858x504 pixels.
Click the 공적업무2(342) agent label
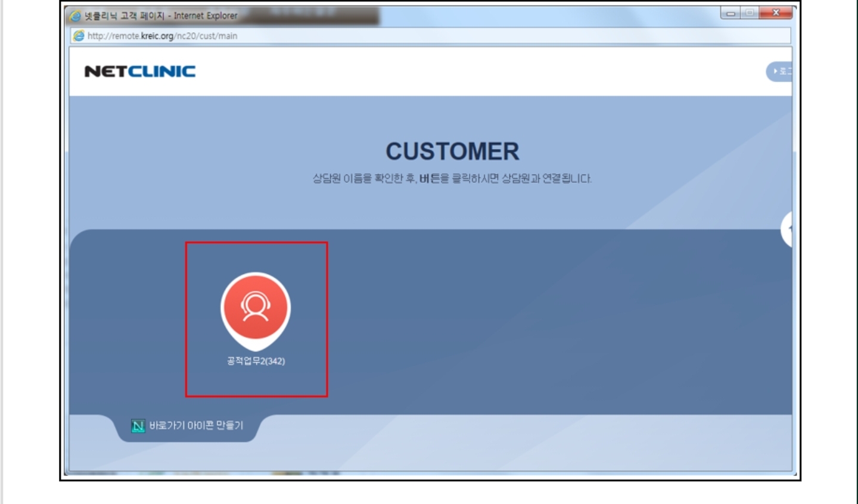[256, 361]
